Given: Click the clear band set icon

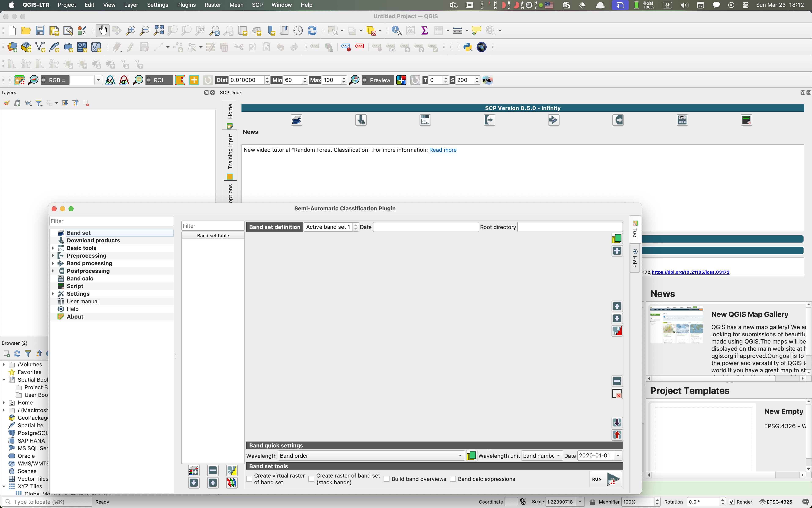Looking at the screenshot, I should pos(617,393).
